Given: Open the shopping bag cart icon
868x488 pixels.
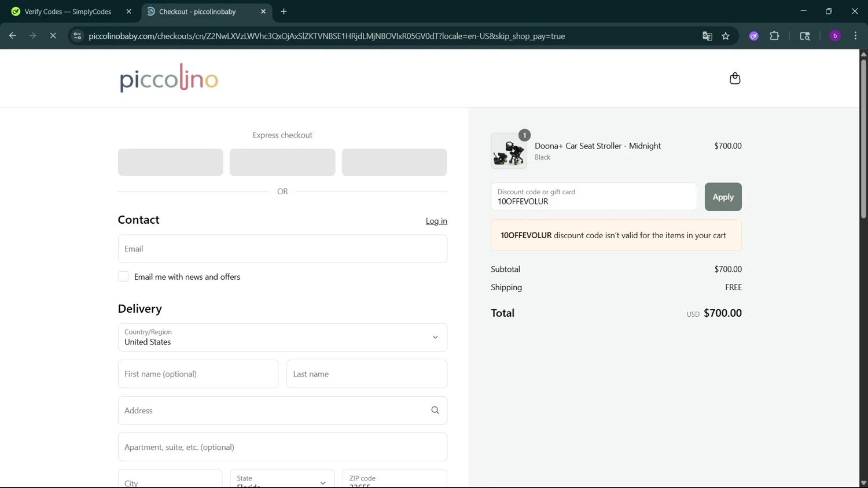Looking at the screenshot, I should 734,78.
